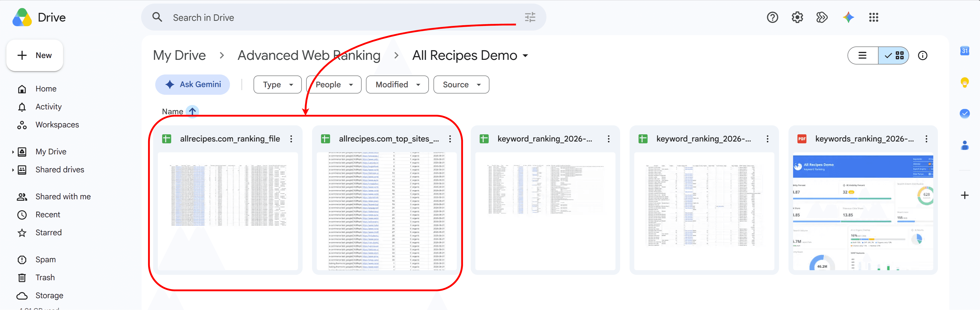Open Settings gear icon
Viewport: 980px width, 310px height.
coord(797,17)
